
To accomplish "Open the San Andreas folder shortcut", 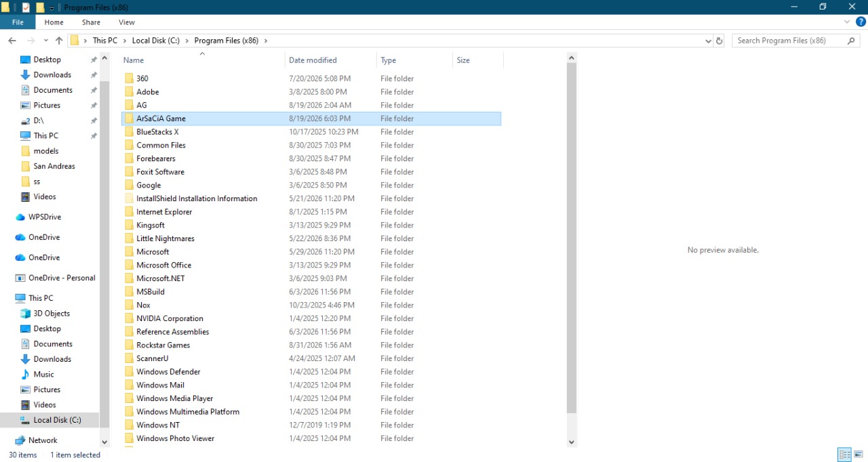I will [54, 166].
